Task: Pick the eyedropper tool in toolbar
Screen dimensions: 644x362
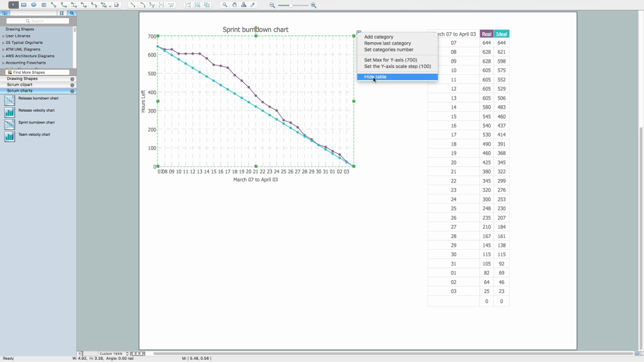Action: pos(253,5)
